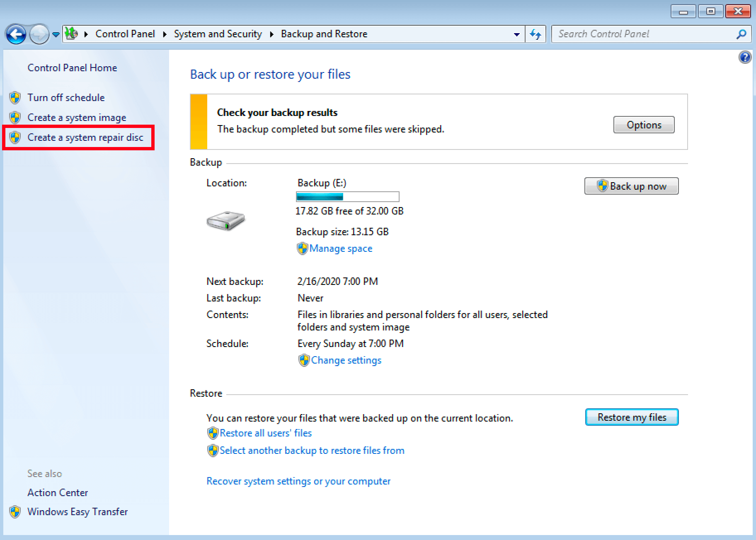Minimize the Backup and Restore window
This screenshot has height=540, width=756.
pos(683,12)
